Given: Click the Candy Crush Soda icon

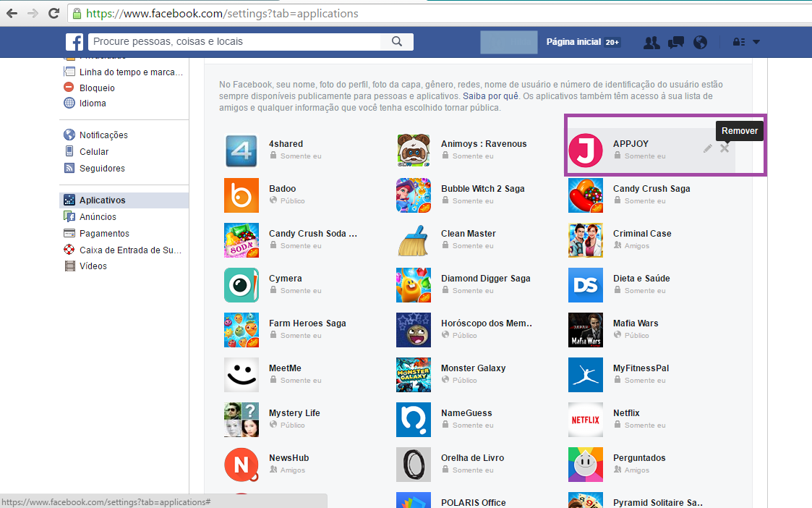Looking at the screenshot, I should [242, 240].
